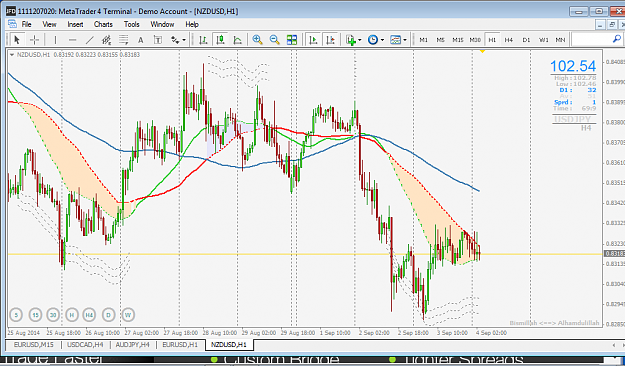Screen dimensions: 625x366
Task: Select the trendline drawing tool
Action: pos(90,39)
